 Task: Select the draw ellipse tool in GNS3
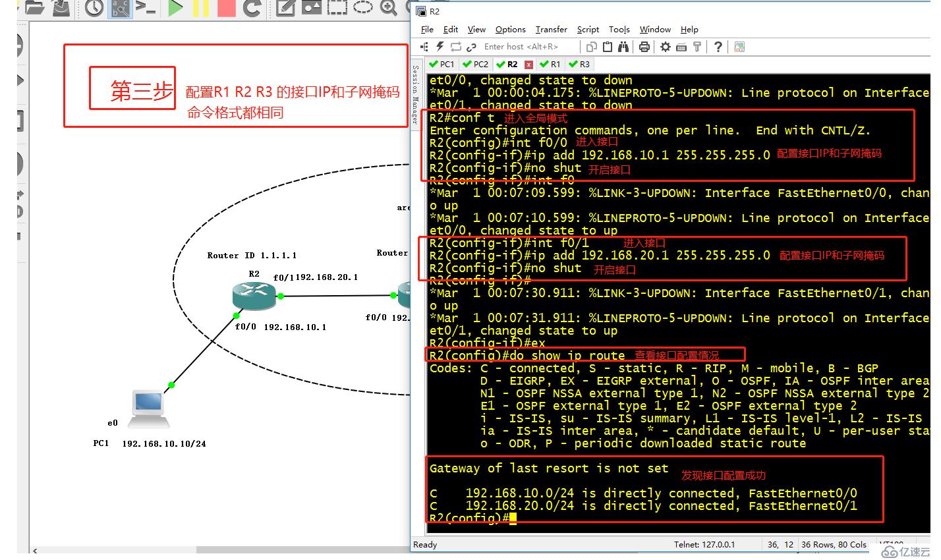pyautogui.click(x=362, y=7)
